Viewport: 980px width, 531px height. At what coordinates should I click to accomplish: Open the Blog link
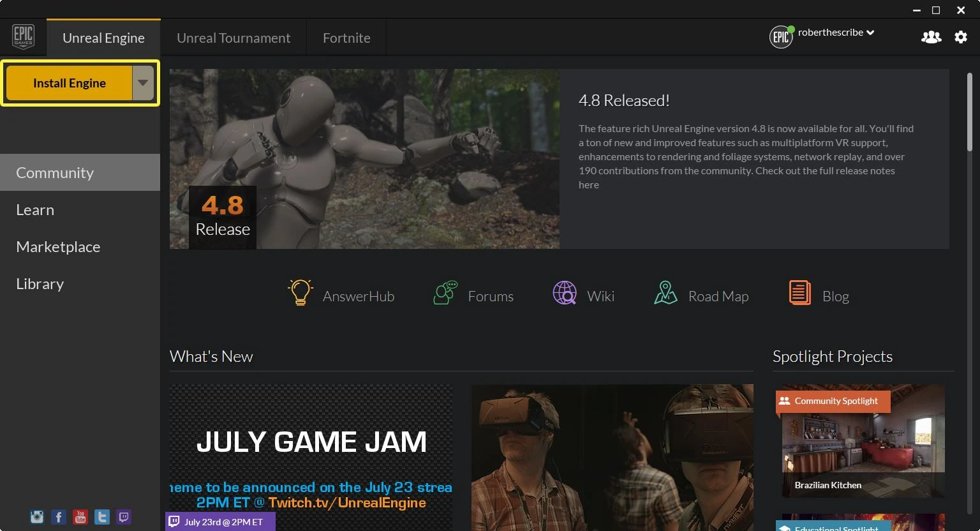(x=836, y=296)
